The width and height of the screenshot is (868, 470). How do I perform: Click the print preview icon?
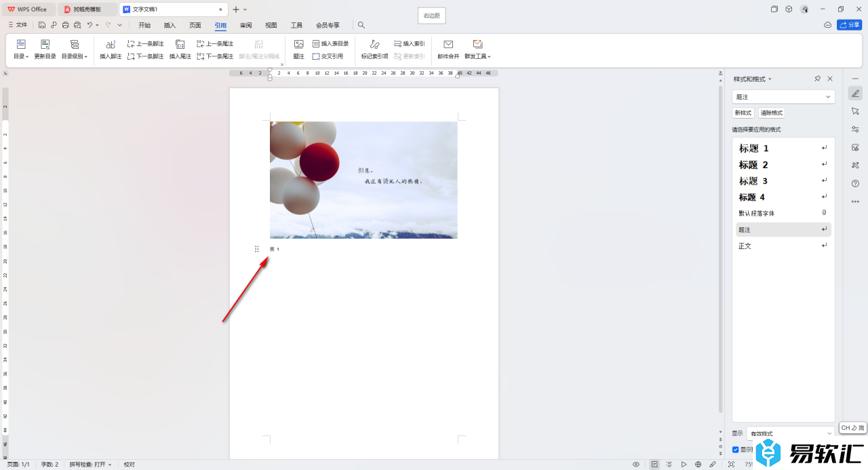pos(77,25)
